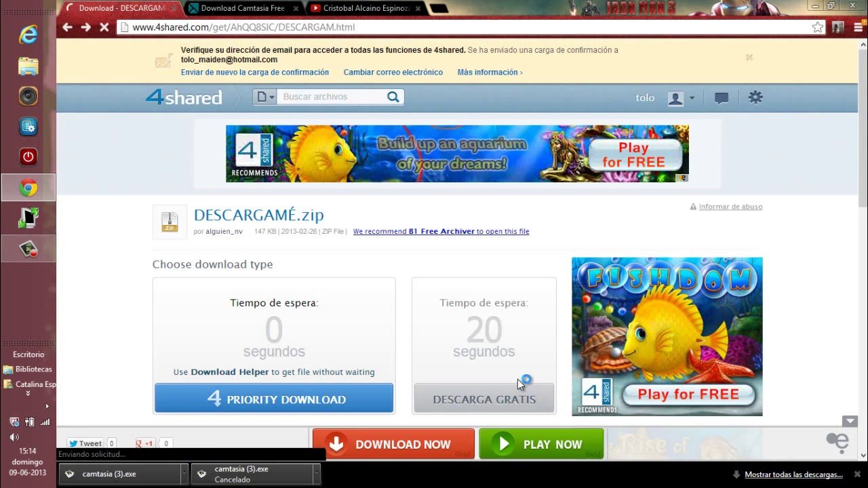The height and width of the screenshot is (488, 868).
Task: Expand the hidden desktop toolbar items chevron
Action: (x=28, y=393)
